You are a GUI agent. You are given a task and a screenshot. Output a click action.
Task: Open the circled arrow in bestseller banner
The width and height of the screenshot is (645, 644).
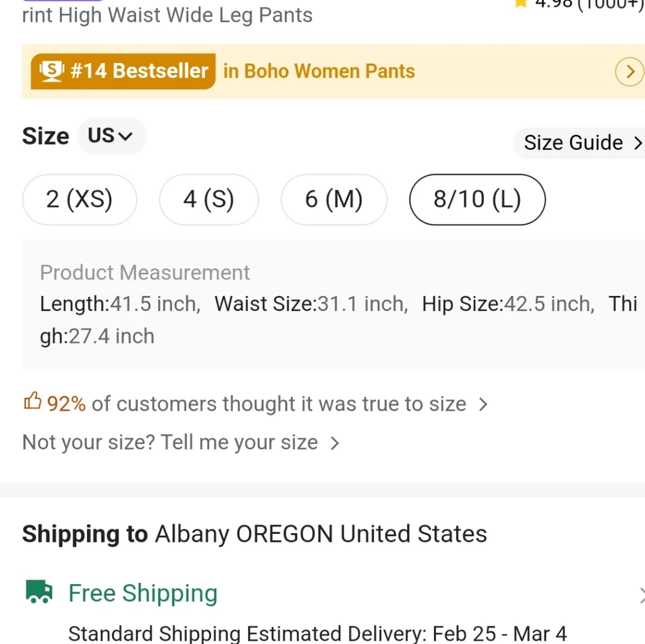[x=630, y=72]
